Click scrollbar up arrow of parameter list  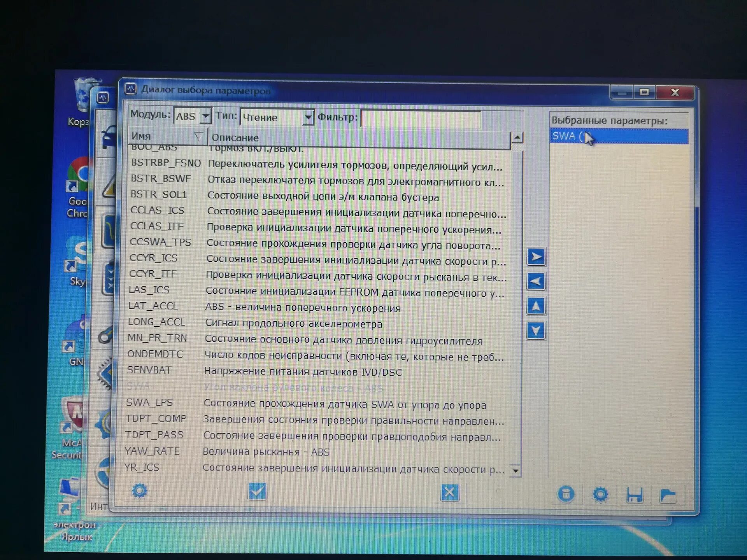517,137
